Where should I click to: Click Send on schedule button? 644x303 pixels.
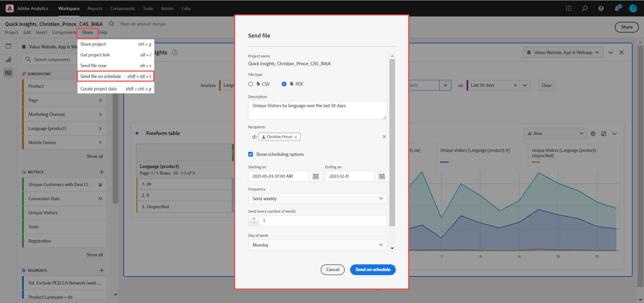373,270
